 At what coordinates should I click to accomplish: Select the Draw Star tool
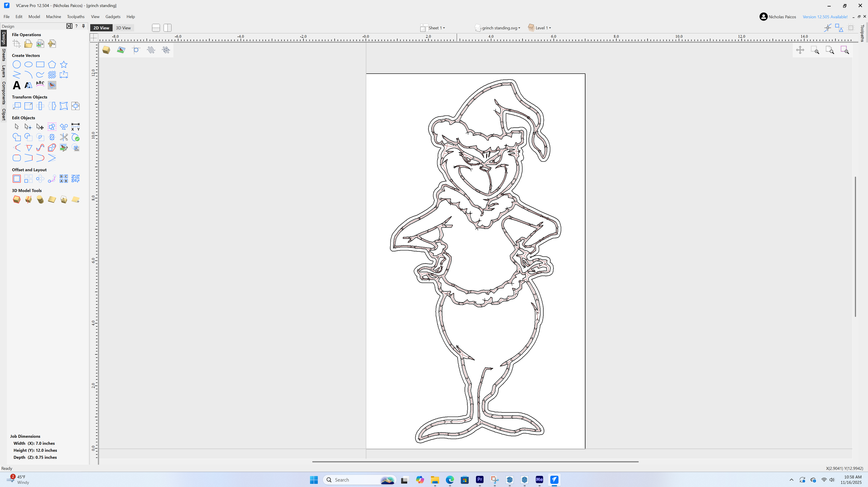coord(64,65)
